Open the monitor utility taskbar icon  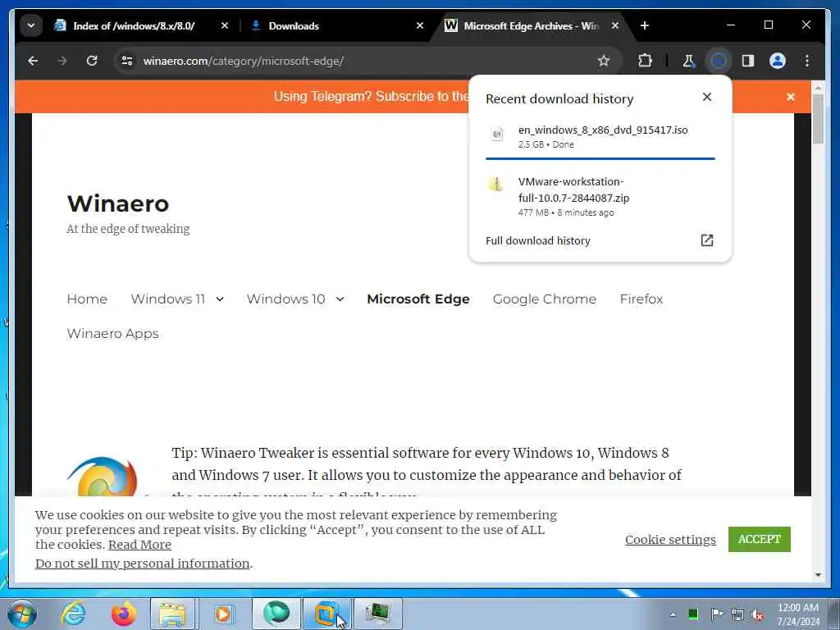[x=377, y=614]
